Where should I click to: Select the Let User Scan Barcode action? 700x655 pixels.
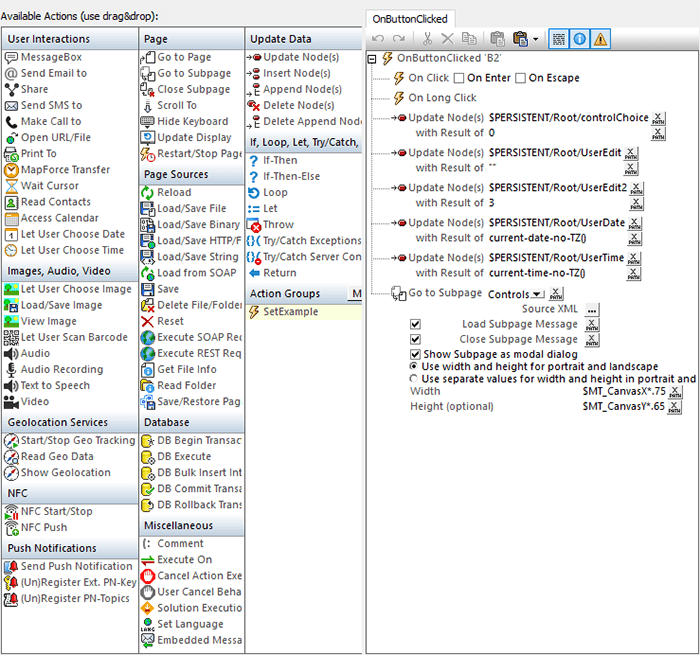[75, 337]
